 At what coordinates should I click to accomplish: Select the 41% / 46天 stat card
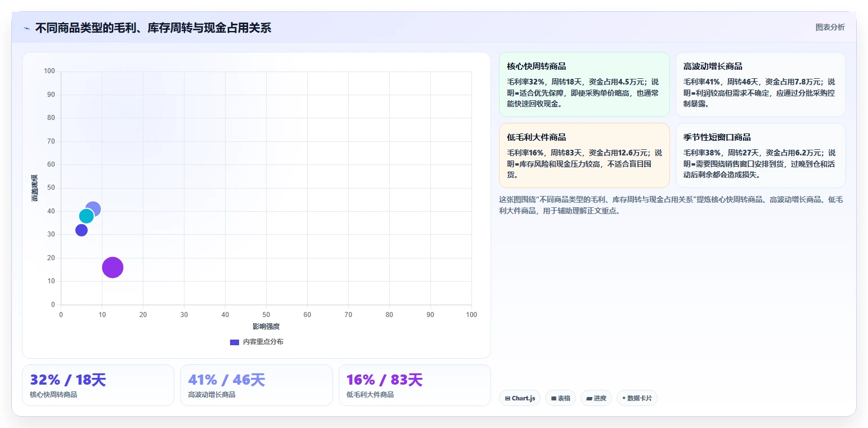point(257,385)
